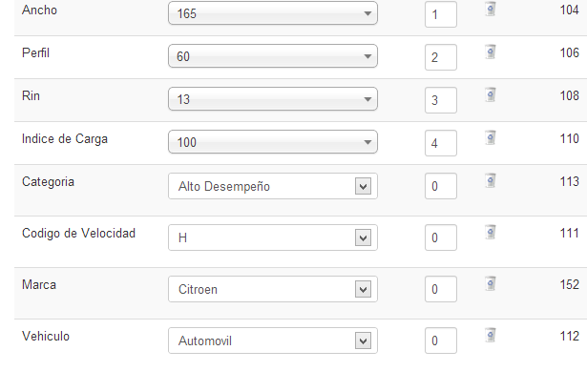The image size is (587, 392).
Task: Click the Rin ordering field containing 3
Action: point(441,100)
